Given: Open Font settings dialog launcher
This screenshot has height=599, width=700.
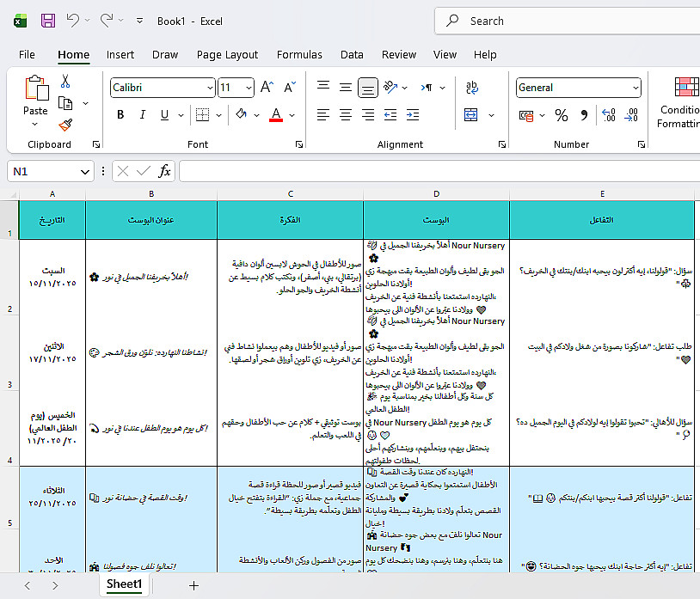Looking at the screenshot, I should [299, 144].
